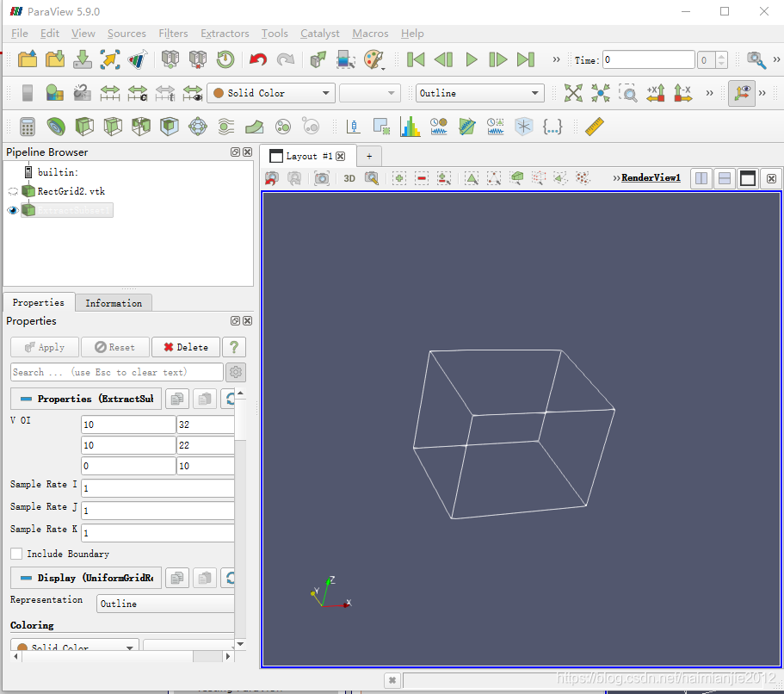Viewport: 784px width, 694px height.
Task: Click the properties Search text field
Action: [x=116, y=372]
